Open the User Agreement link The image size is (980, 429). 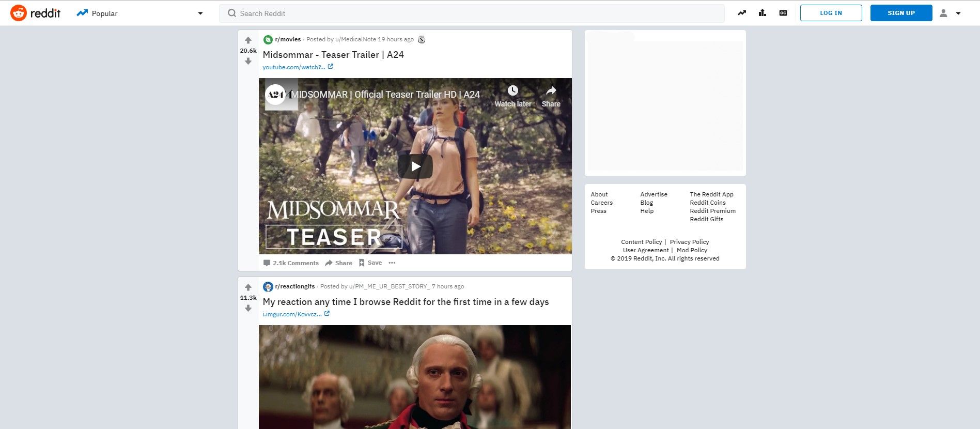(x=646, y=250)
